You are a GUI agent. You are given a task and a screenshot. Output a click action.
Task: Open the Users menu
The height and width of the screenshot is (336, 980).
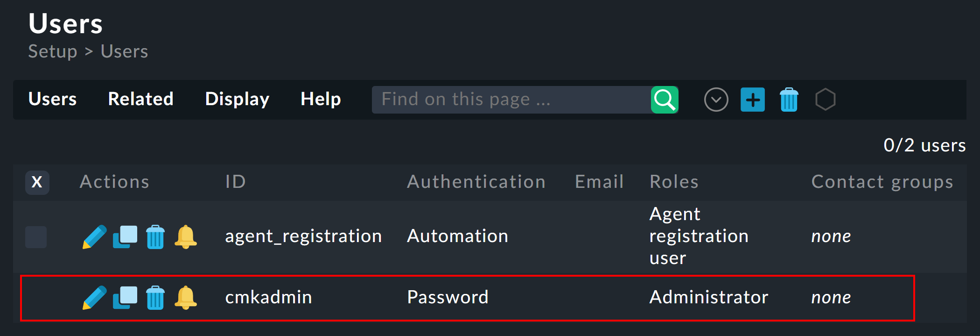52,99
